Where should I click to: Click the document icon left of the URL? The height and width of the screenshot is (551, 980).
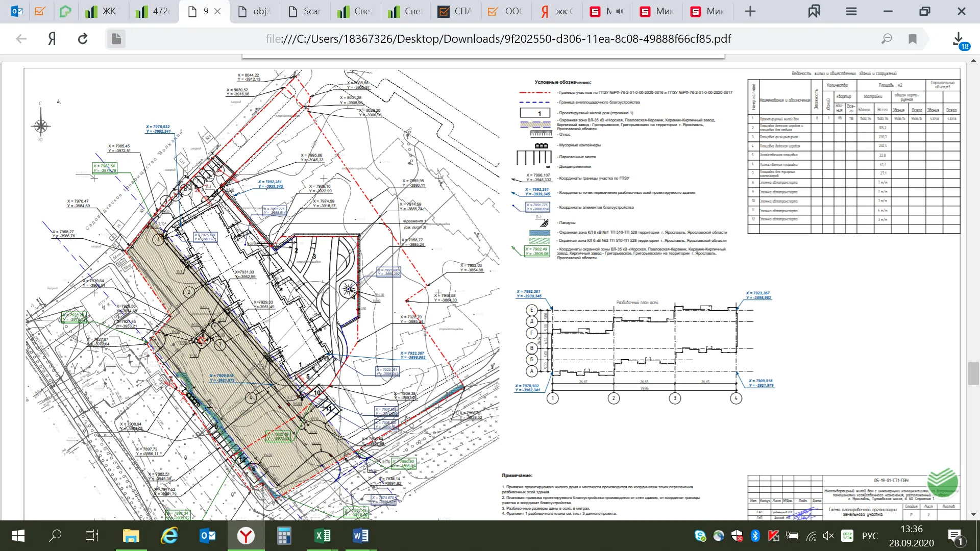(x=116, y=39)
